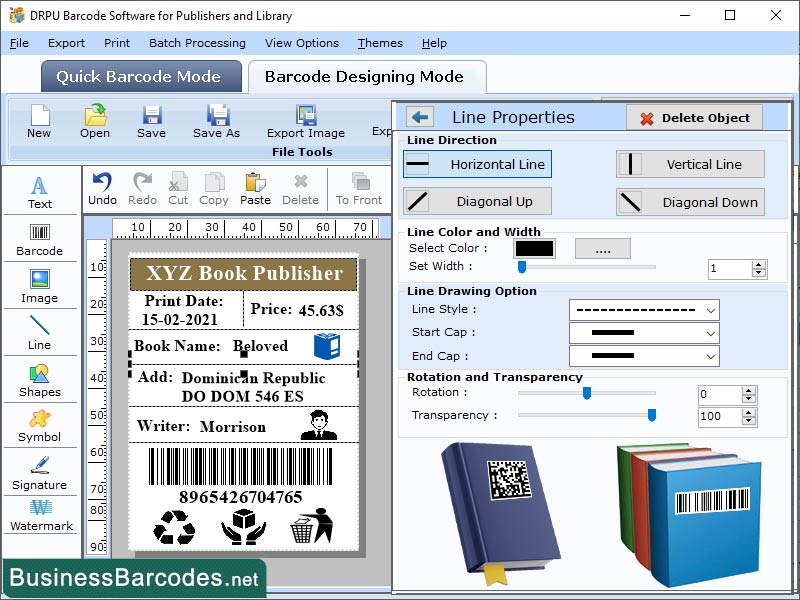Viewport: 800px width, 600px height.
Task: Open the Line Style dropdown
Action: (x=644, y=308)
